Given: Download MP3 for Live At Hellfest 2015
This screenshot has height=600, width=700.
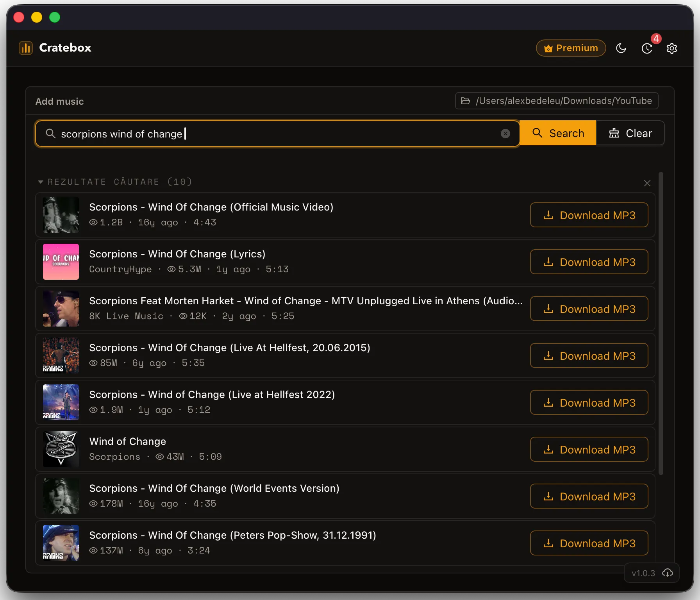Looking at the screenshot, I should pos(589,355).
